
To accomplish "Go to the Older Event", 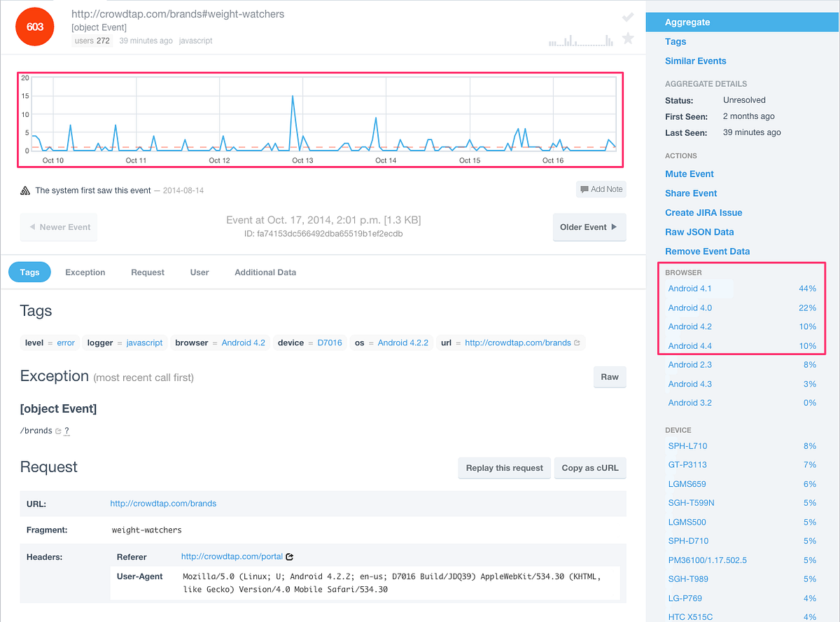I will pyautogui.click(x=589, y=227).
